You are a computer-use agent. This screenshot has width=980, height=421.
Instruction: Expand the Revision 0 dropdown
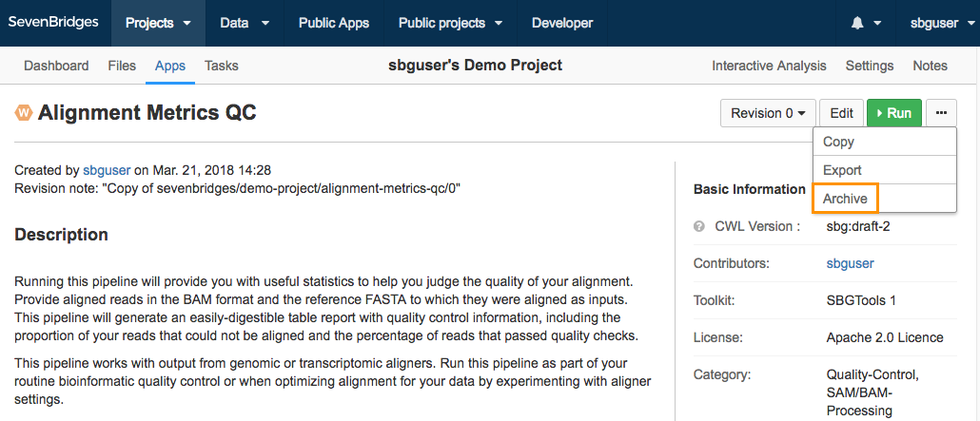(768, 113)
